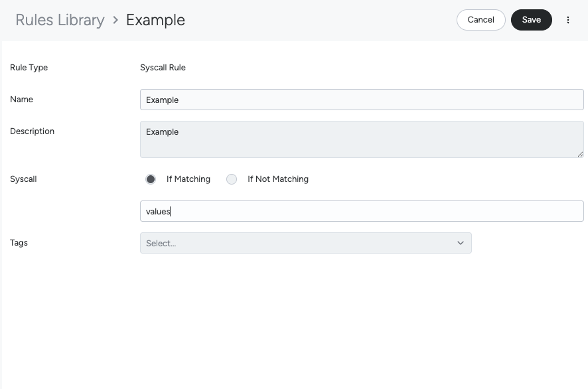
Task: Click the Name field label
Action: click(x=21, y=100)
